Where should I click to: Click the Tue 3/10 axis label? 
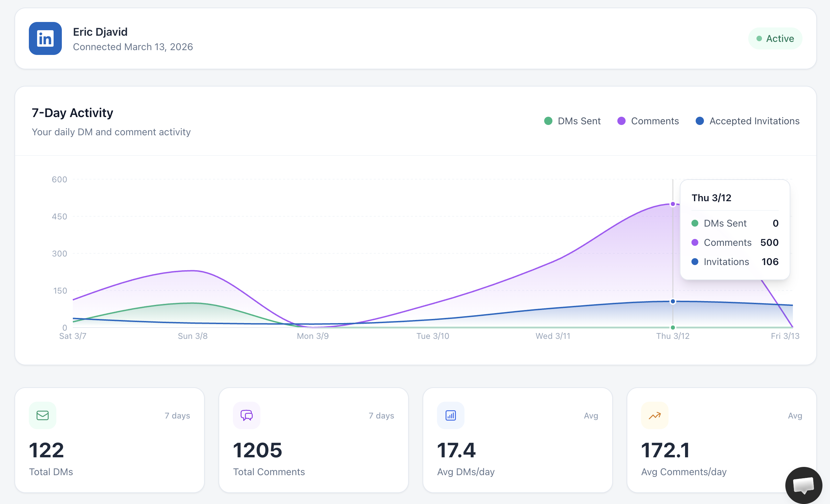433,336
